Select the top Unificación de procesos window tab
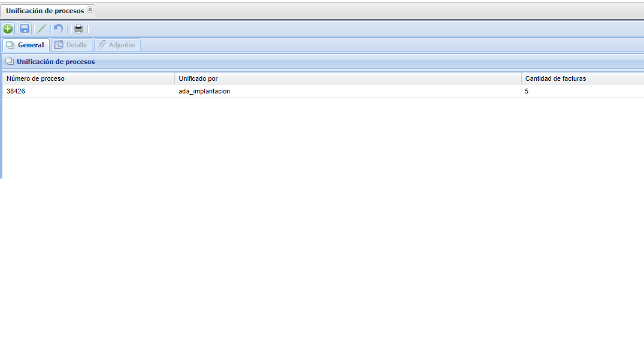The image size is (644, 348). pos(44,11)
